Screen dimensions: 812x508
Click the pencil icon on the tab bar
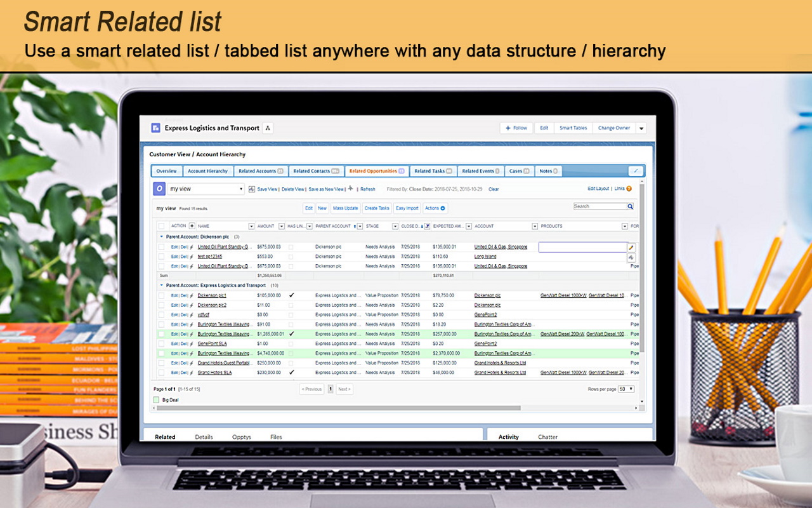click(x=636, y=171)
